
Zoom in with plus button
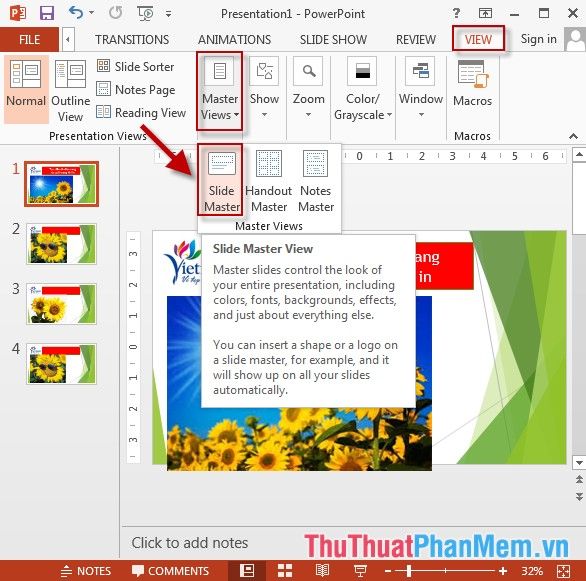coord(503,571)
